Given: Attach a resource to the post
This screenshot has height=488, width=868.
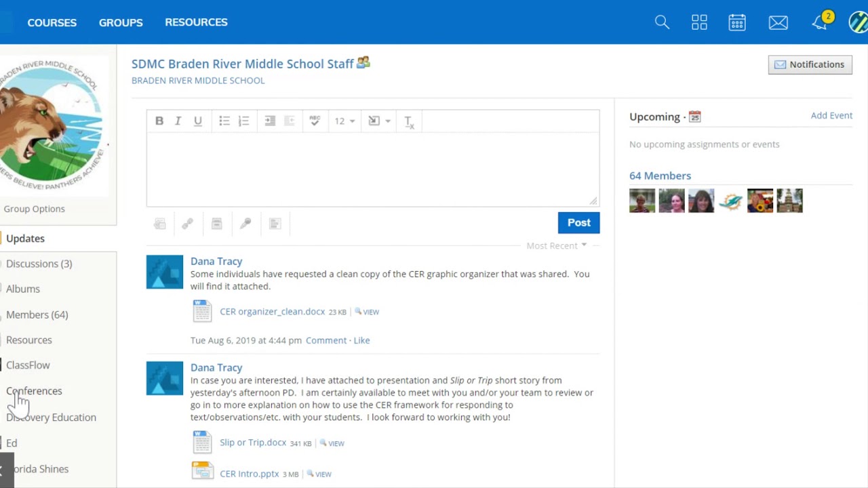Looking at the screenshot, I should point(217,224).
